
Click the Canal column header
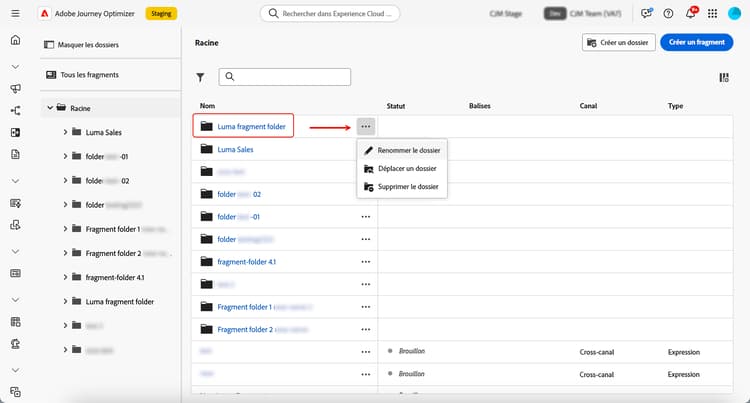click(588, 106)
